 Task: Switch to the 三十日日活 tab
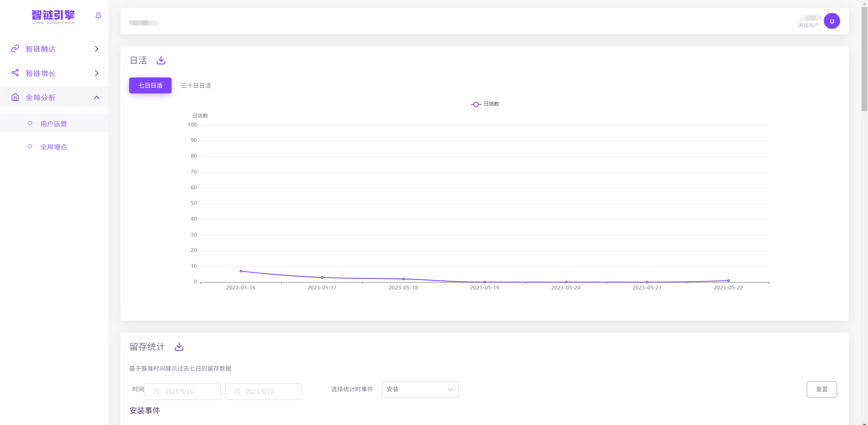point(196,85)
